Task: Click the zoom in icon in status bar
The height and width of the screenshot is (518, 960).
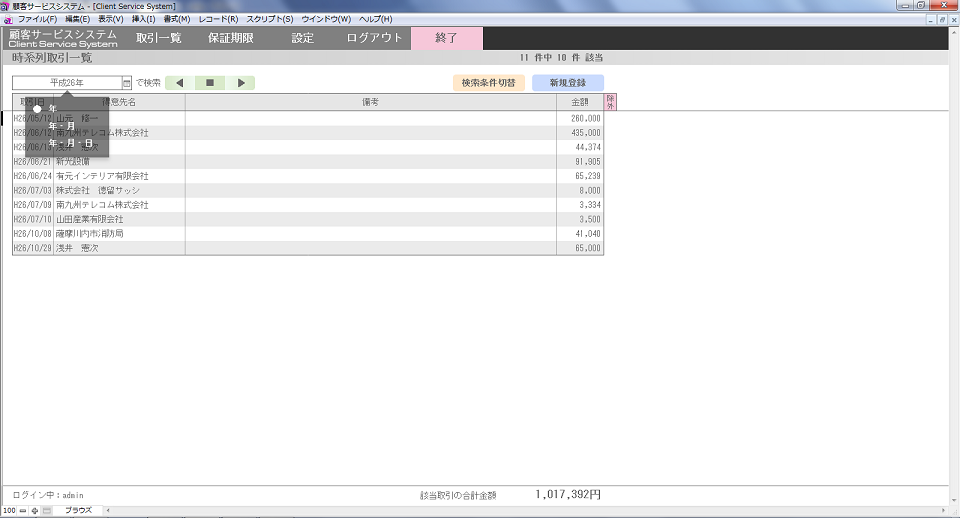Action: (35, 511)
